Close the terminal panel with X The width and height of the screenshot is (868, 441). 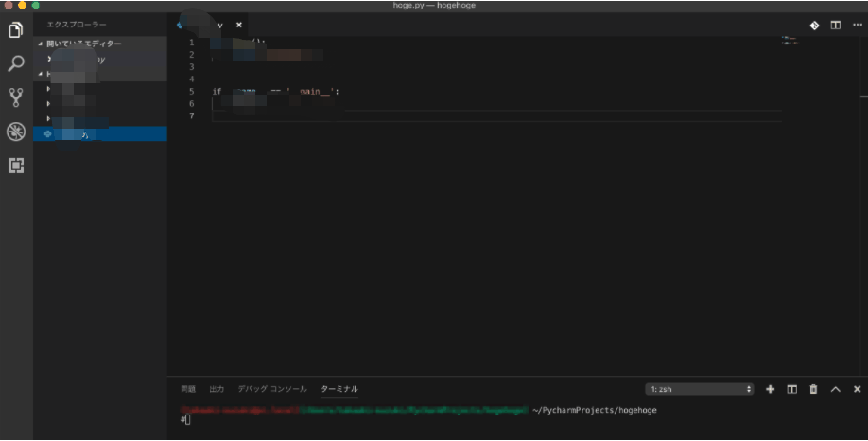[857, 389]
